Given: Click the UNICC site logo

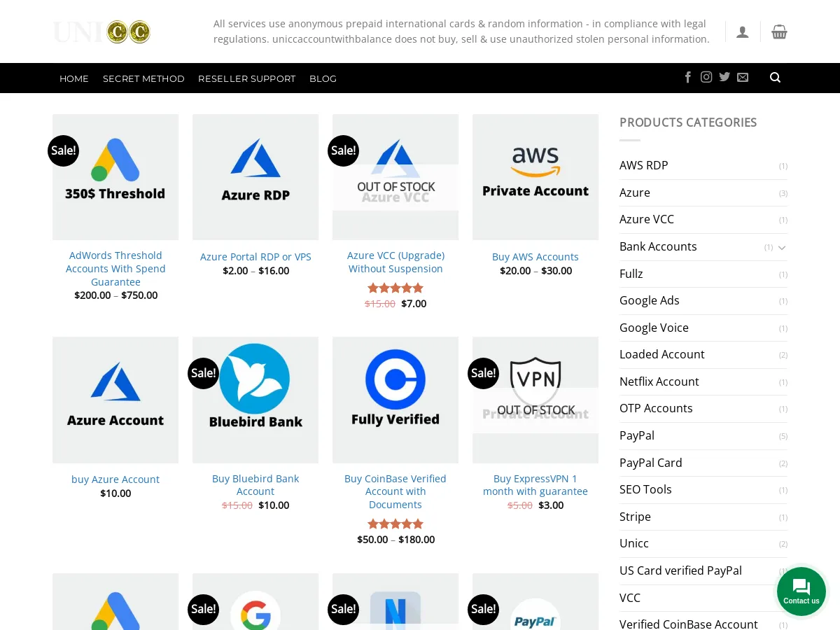Looking at the screenshot, I should pyautogui.click(x=101, y=32).
